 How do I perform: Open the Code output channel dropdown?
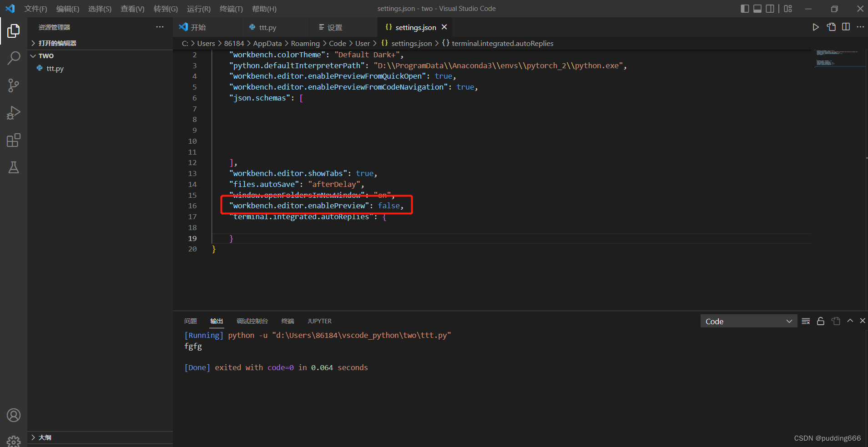point(748,321)
